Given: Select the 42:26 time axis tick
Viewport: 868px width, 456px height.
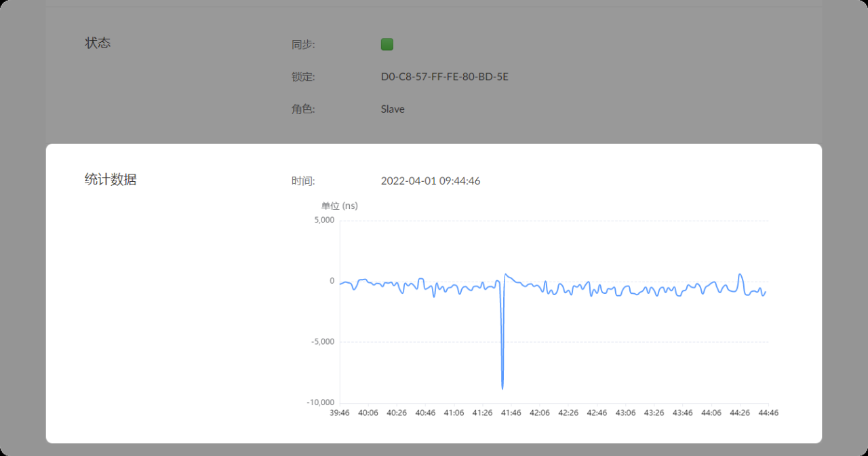Looking at the screenshot, I should pos(568,413).
